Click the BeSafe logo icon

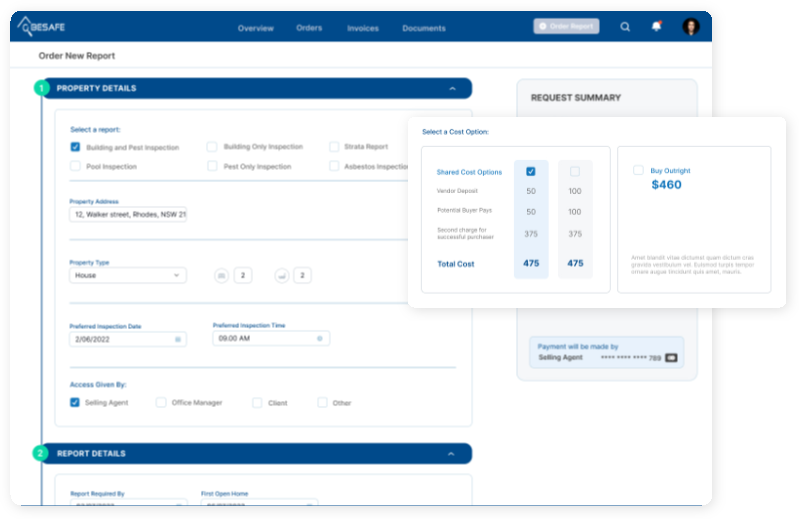[27, 26]
